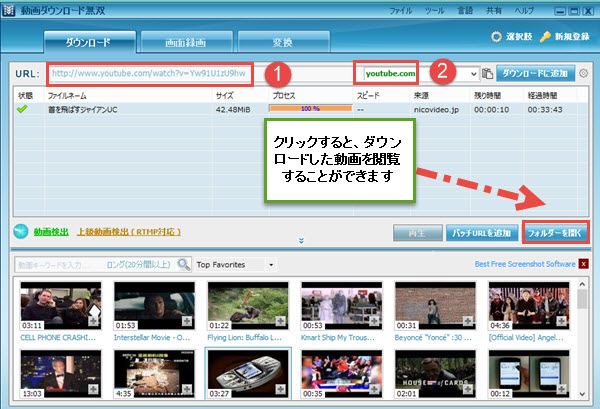
Task: Click the ダウンロードに追加 button
Action: tap(535, 73)
